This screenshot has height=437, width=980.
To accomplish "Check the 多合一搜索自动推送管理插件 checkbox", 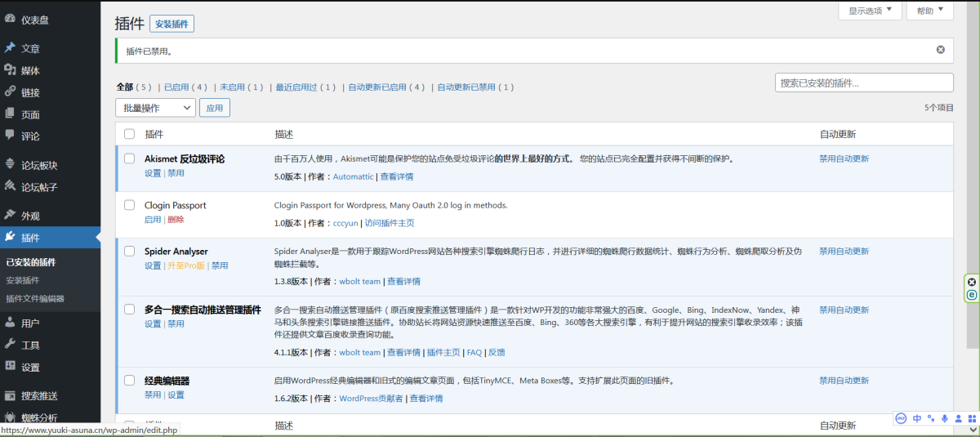I will (x=129, y=310).
